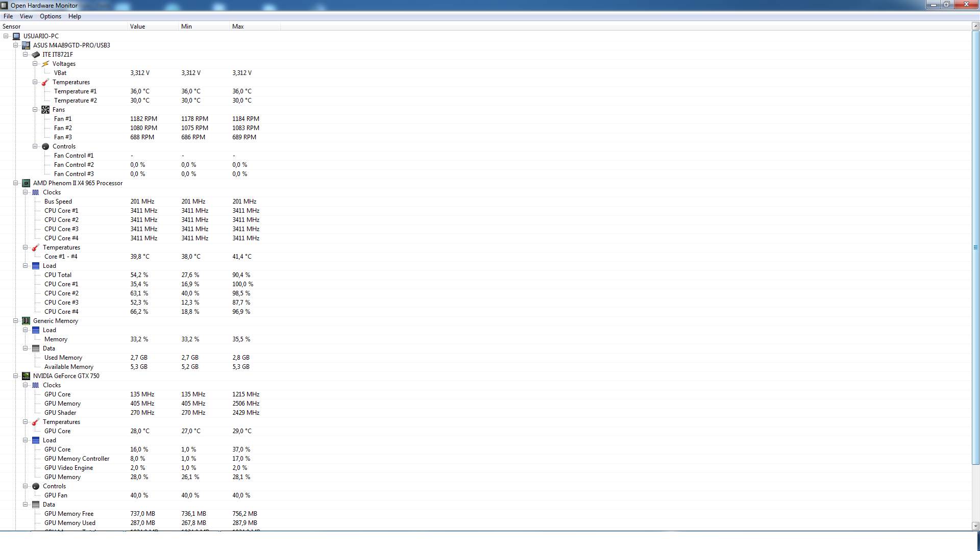
Task: Click the Voltages lightning bolt icon
Action: coord(45,64)
